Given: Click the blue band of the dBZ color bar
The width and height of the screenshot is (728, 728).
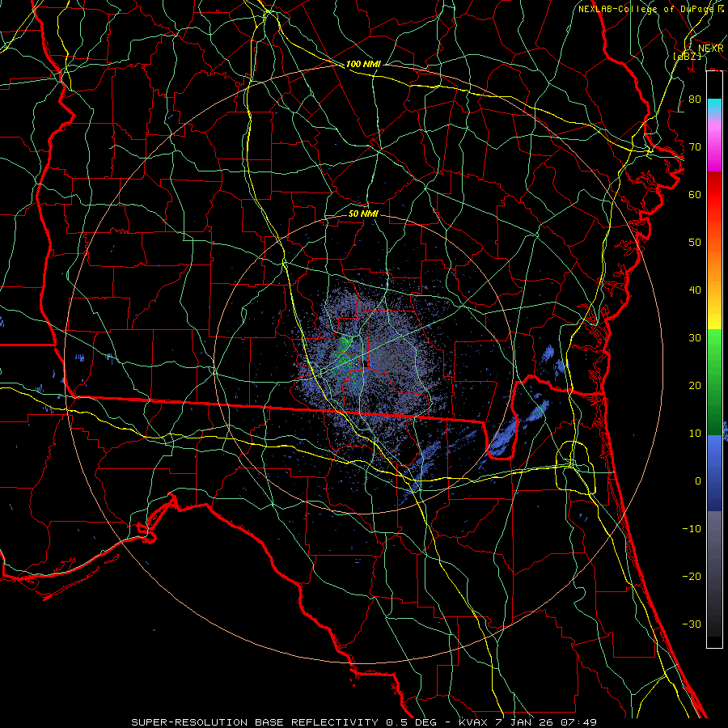Looking at the screenshot, I should [x=714, y=473].
